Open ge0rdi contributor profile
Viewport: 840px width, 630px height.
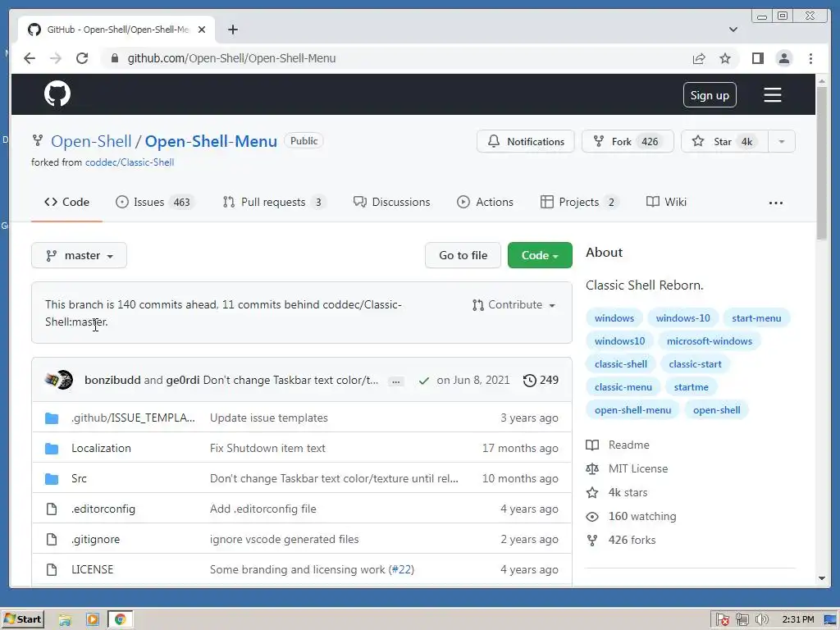tap(183, 381)
